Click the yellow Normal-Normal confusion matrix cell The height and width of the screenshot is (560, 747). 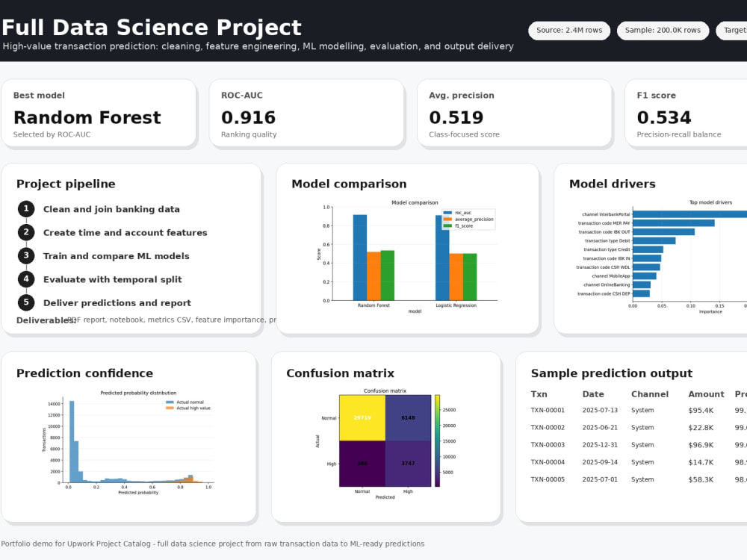362,417
